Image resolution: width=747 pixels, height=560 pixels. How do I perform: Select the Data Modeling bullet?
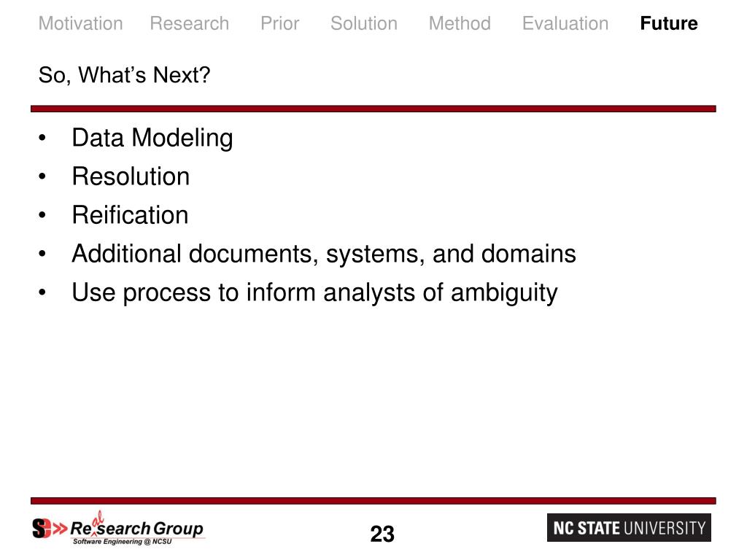(x=152, y=138)
